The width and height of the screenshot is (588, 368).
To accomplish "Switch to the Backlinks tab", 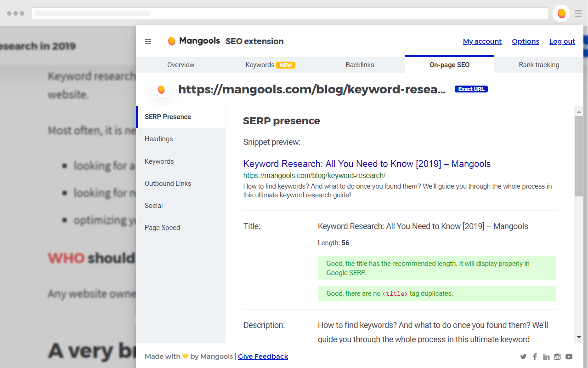I will tap(360, 65).
